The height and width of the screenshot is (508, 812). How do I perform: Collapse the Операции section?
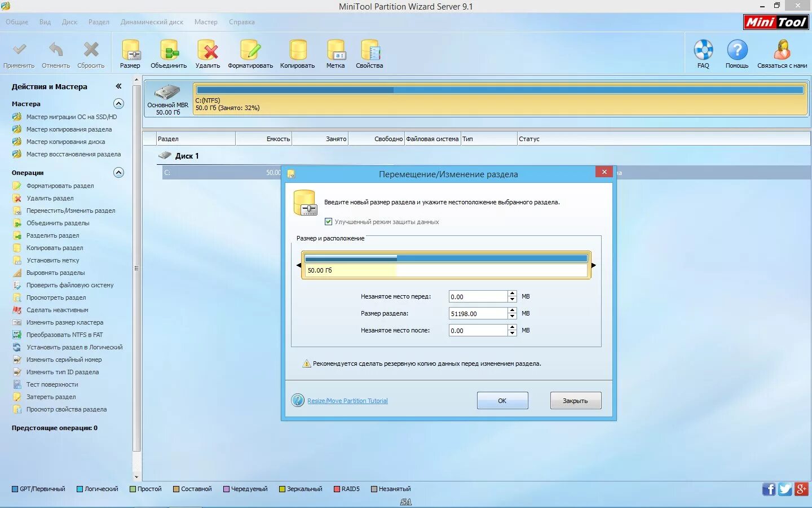118,172
